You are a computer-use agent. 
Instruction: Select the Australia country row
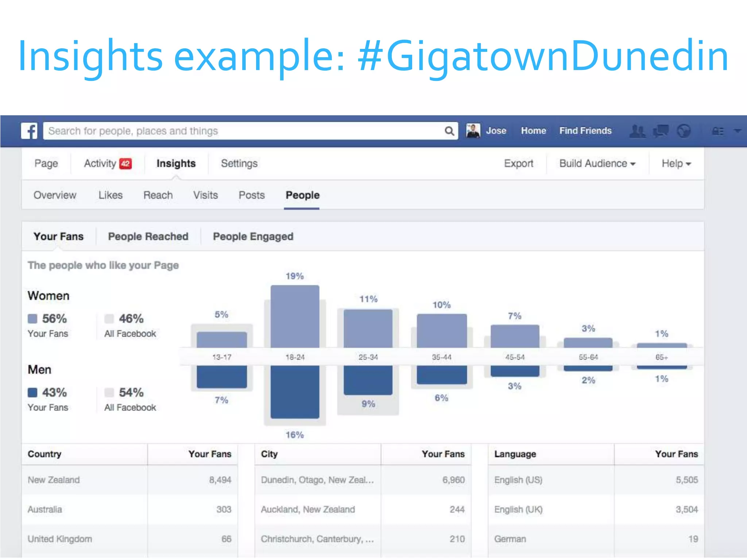click(129, 509)
